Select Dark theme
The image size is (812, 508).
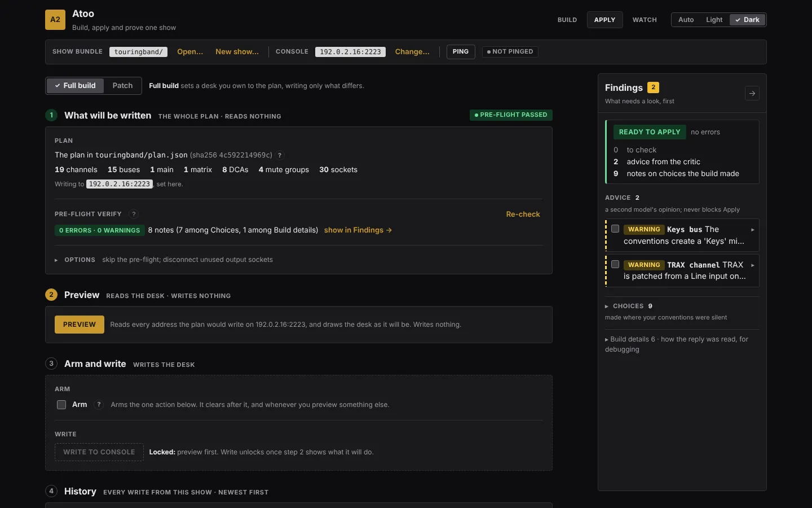748,20
